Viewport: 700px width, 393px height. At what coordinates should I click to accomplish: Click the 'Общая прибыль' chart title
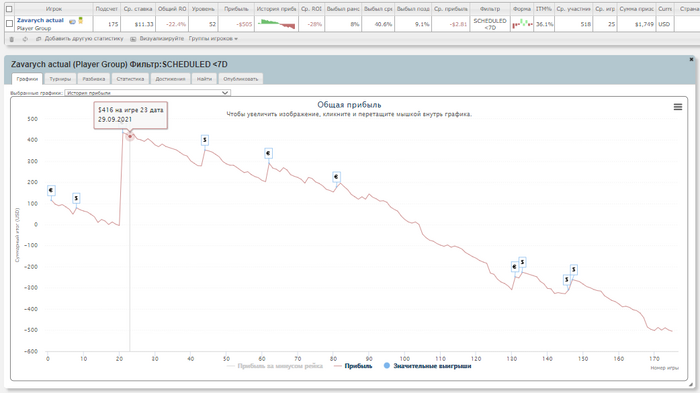[349, 105]
